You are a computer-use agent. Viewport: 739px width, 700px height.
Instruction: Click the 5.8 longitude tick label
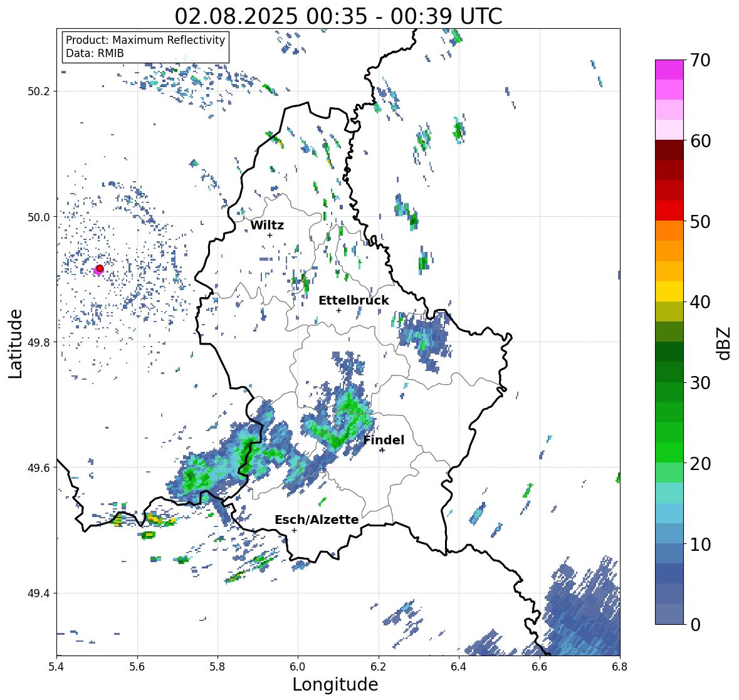[x=218, y=667]
